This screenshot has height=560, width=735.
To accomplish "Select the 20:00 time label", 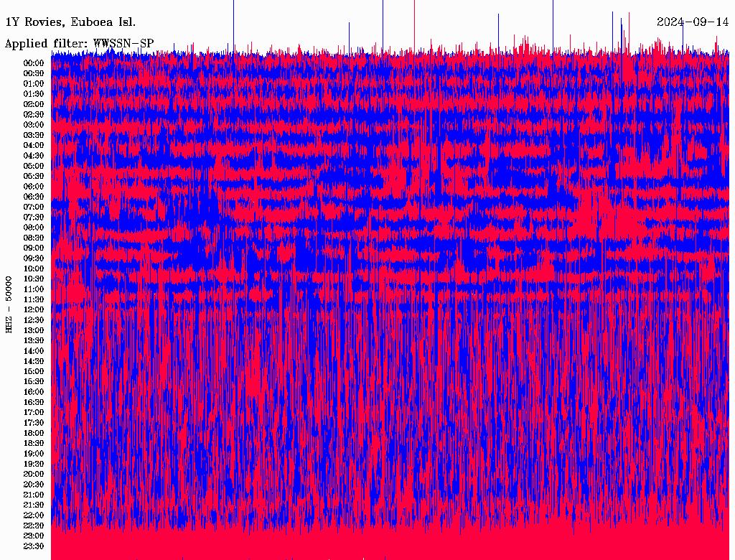I will [x=34, y=474].
